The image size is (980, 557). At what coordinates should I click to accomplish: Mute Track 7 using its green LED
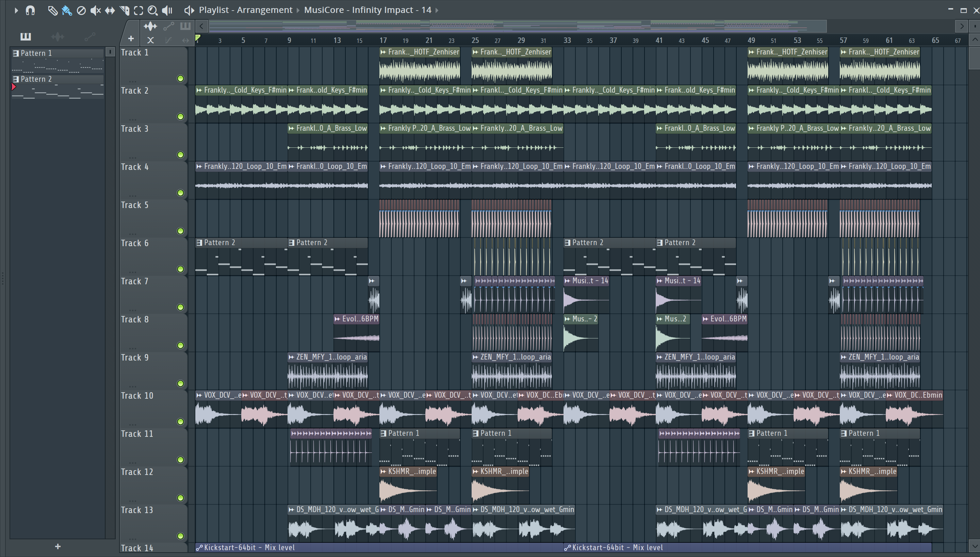pos(180,307)
